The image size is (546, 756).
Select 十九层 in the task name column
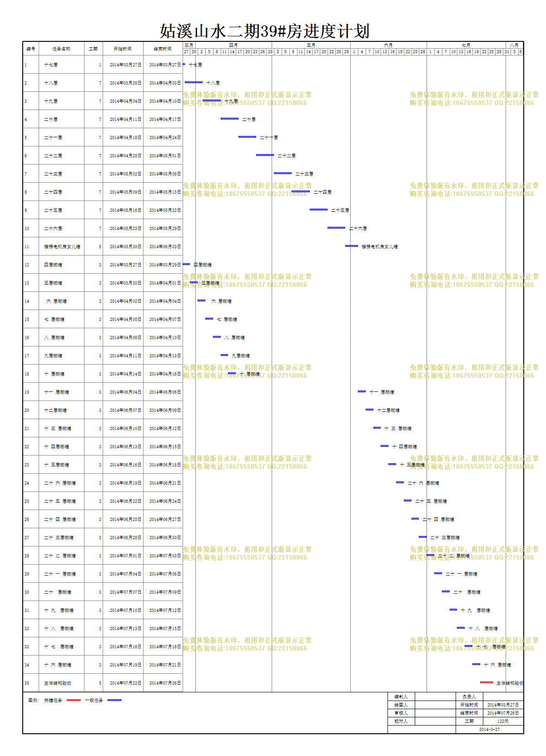(51, 101)
